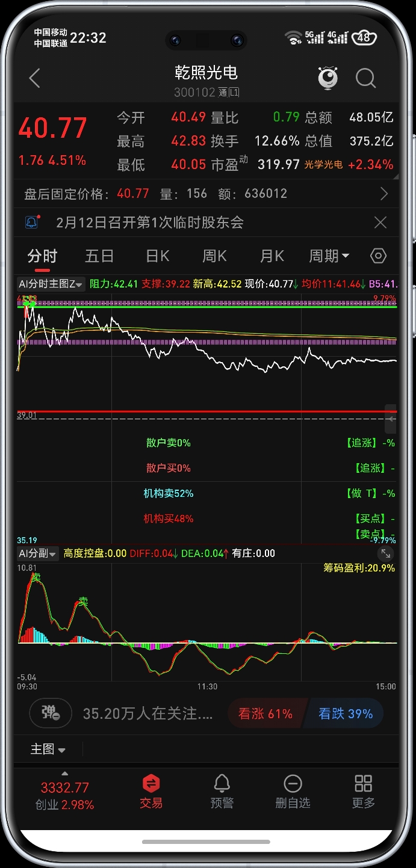Tap the 总值 375.2亿 value
This screenshot has width=416, height=868.
point(349,141)
